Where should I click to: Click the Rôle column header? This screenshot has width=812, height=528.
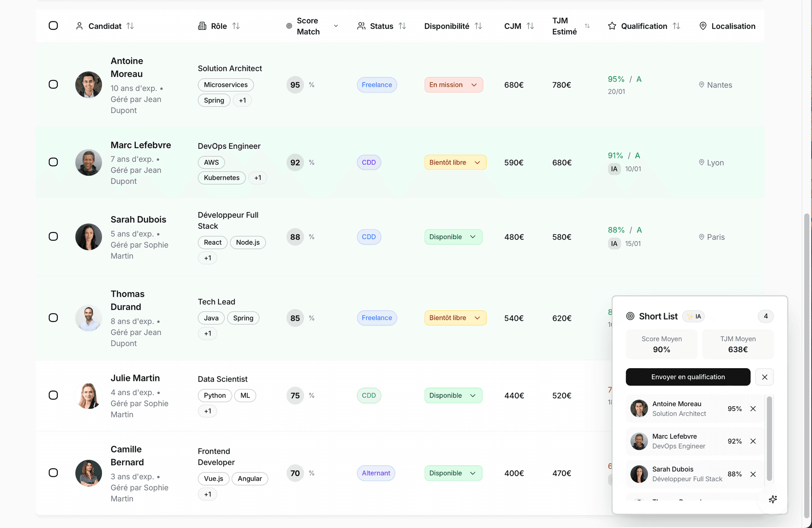pos(219,26)
